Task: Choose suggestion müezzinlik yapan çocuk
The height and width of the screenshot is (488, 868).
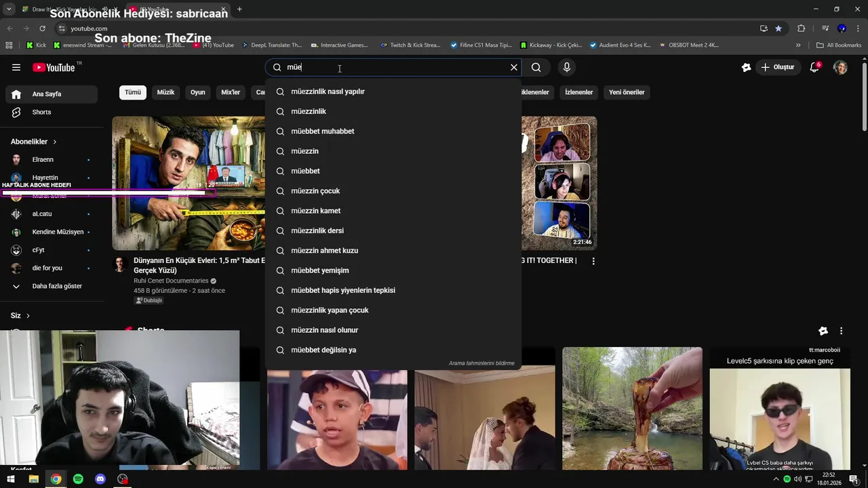Action: click(x=393, y=310)
